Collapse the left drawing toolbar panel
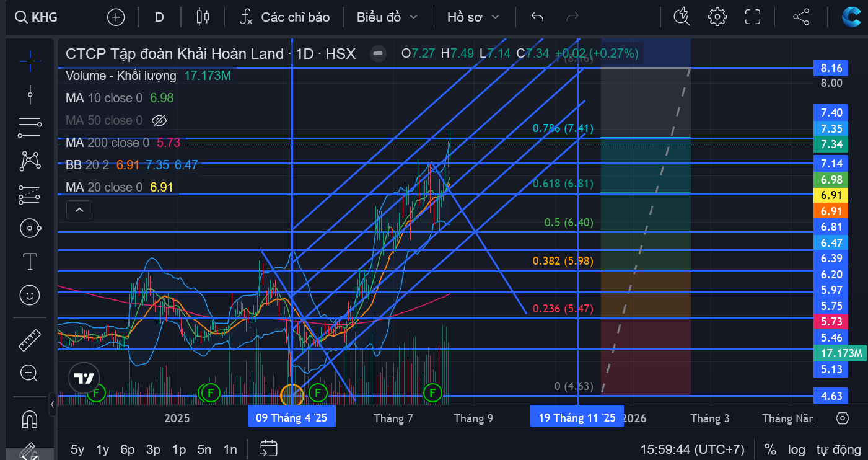 (x=53, y=404)
